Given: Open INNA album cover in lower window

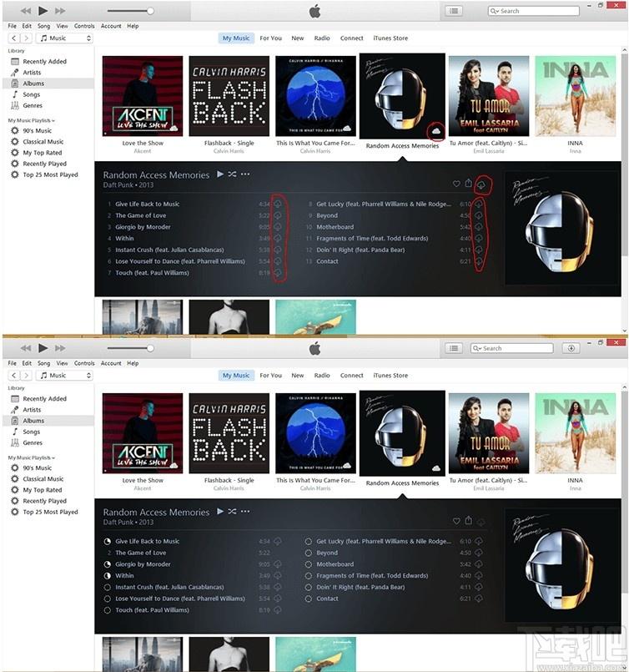Looking at the screenshot, I should click(576, 433).
